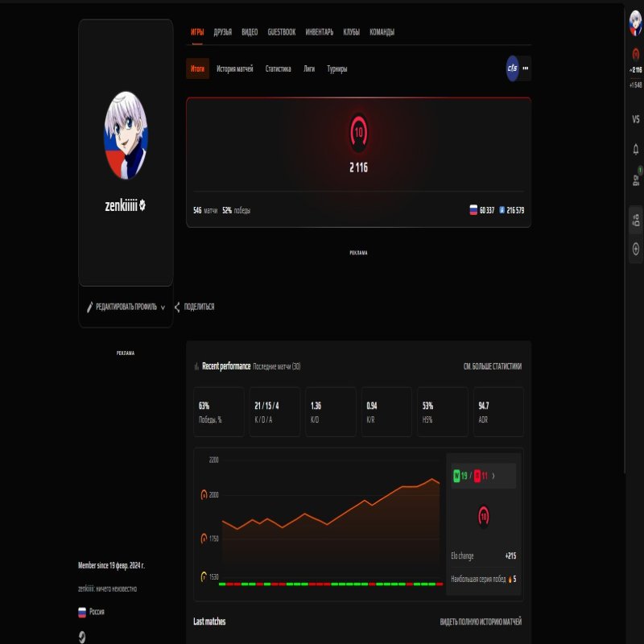The height and width of the screenshot is (644, 644).
Task: Toggle the green W 19 wins indicator
Action: (x=457, y=475)
